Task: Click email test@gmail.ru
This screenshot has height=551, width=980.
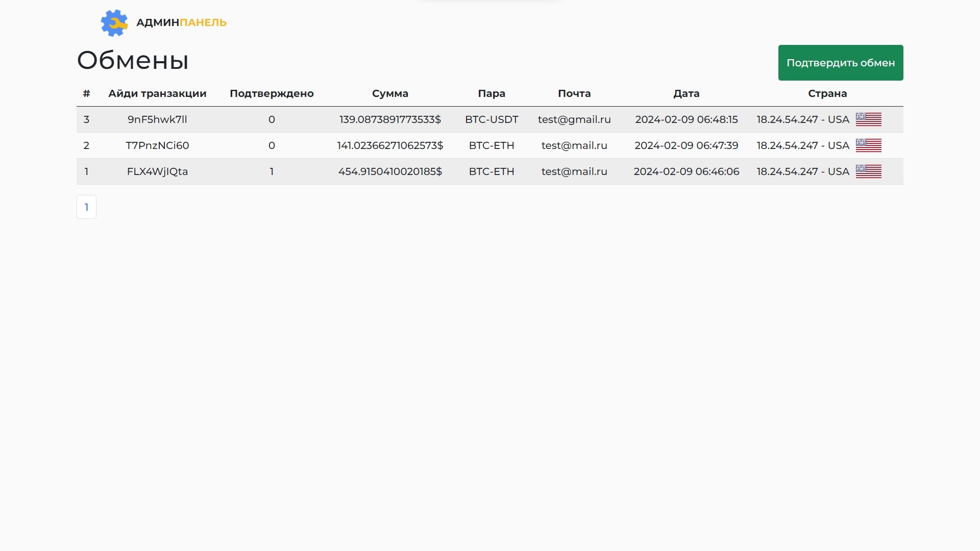Action: pyautogui.click(x=574, y=119)
